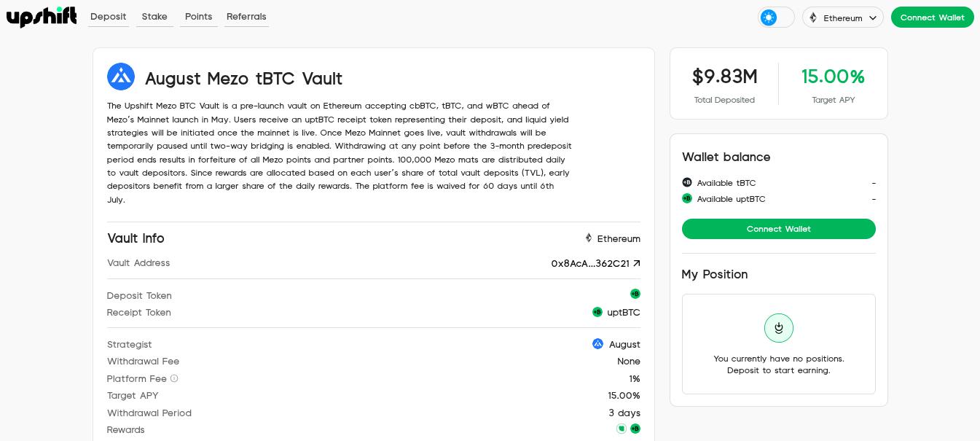Click the $9.83M Total Deposited stat
The height and width of the screenshot is (441, 980).
(x=724, y=77)
